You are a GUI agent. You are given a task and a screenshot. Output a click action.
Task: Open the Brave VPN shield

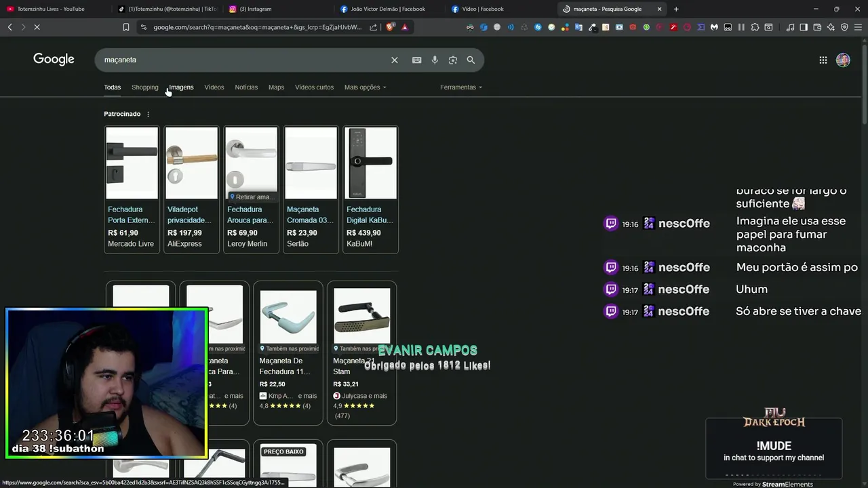844,27
